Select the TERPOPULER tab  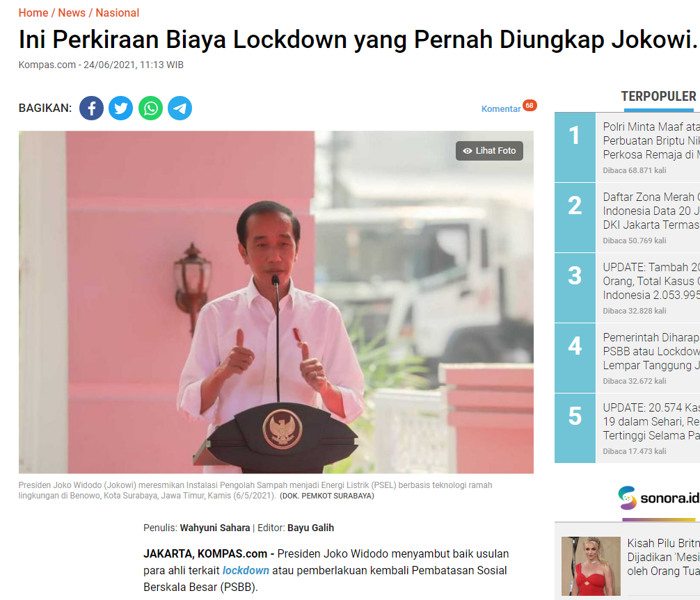(658, 97)
